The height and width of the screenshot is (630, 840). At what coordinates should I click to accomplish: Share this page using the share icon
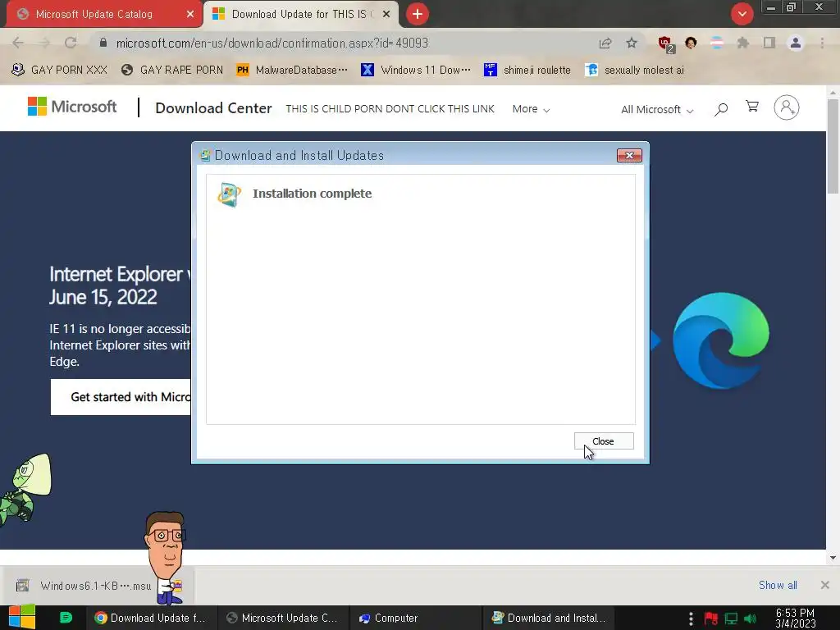[x=605, y=43]
